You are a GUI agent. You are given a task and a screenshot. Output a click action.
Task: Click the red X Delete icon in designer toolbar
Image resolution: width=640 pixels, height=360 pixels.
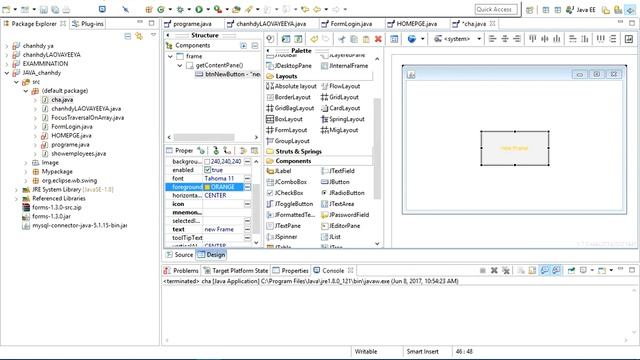[378, 39]
